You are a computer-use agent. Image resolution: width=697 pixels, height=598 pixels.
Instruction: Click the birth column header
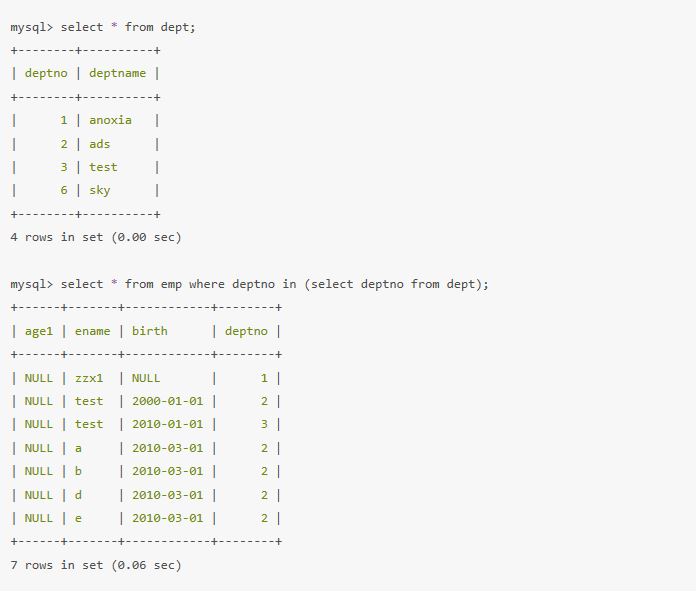click(150, 330)
